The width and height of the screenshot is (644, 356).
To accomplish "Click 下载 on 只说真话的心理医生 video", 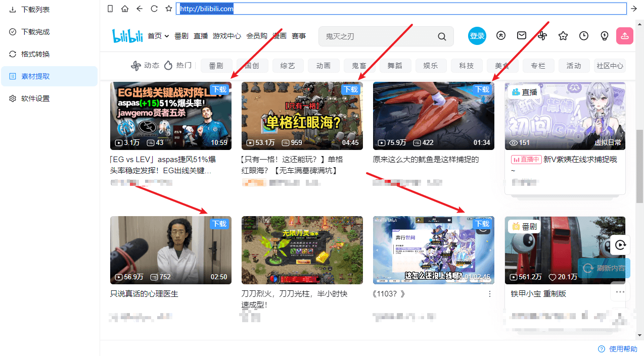I will click(x=219, y=224).
